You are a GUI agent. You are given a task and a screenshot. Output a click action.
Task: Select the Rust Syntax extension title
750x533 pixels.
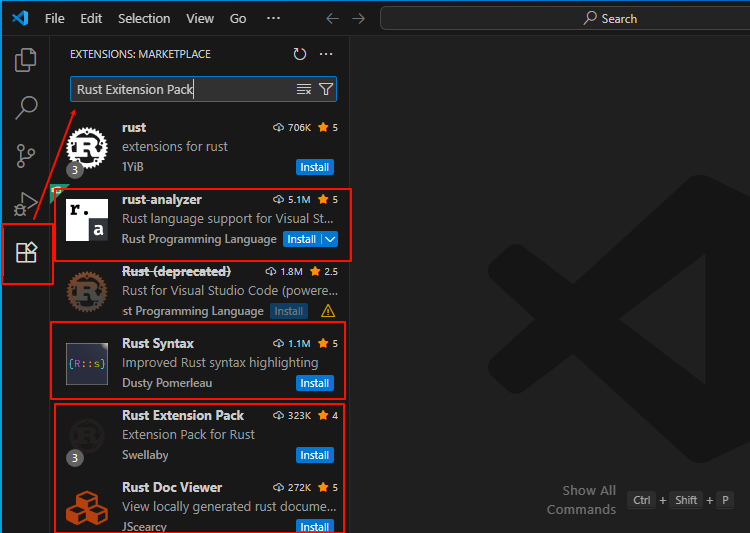click(158, 344)
